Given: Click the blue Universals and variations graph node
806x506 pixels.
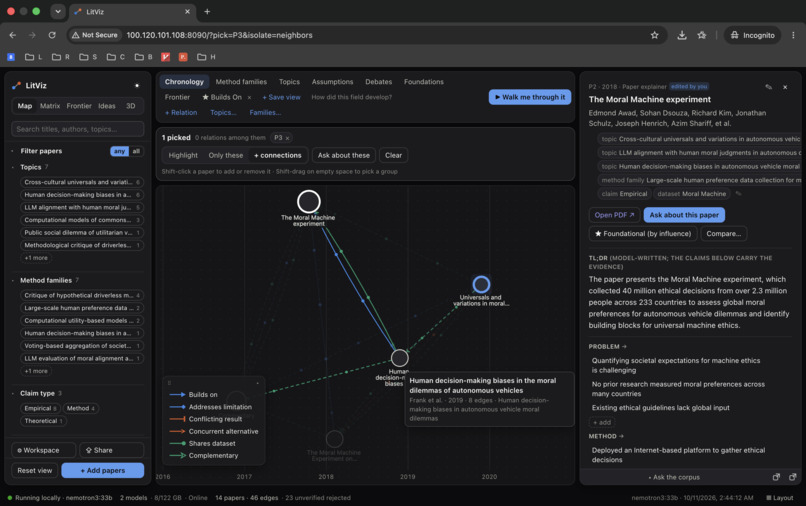Looking at the screenshot, I should click(x=481, y=284).
